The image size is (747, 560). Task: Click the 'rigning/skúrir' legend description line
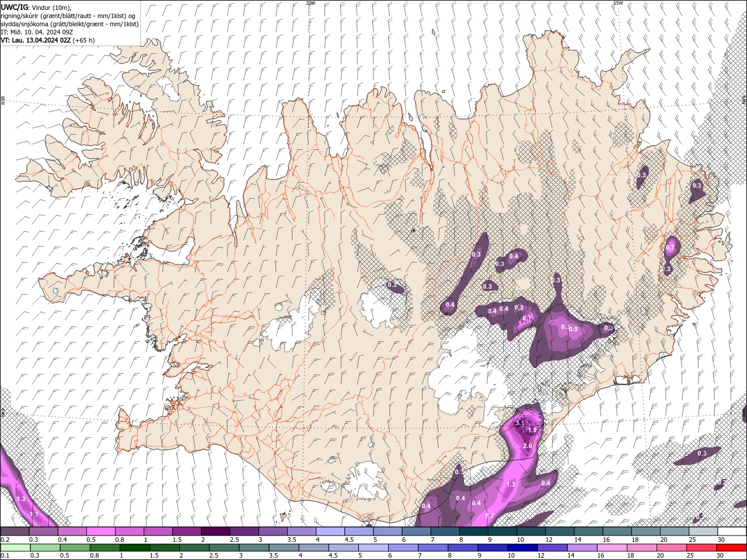(x=68, y=16)
